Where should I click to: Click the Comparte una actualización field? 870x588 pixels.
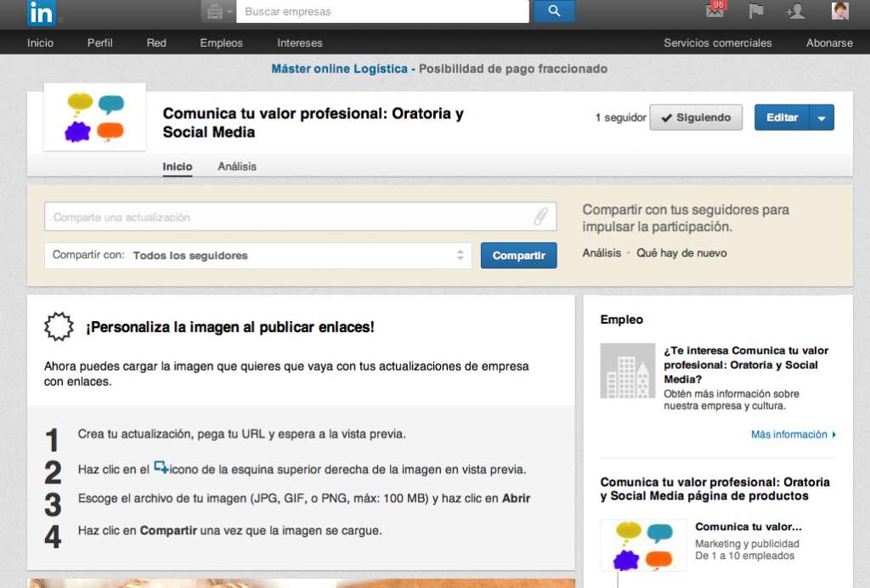point(289,217)
